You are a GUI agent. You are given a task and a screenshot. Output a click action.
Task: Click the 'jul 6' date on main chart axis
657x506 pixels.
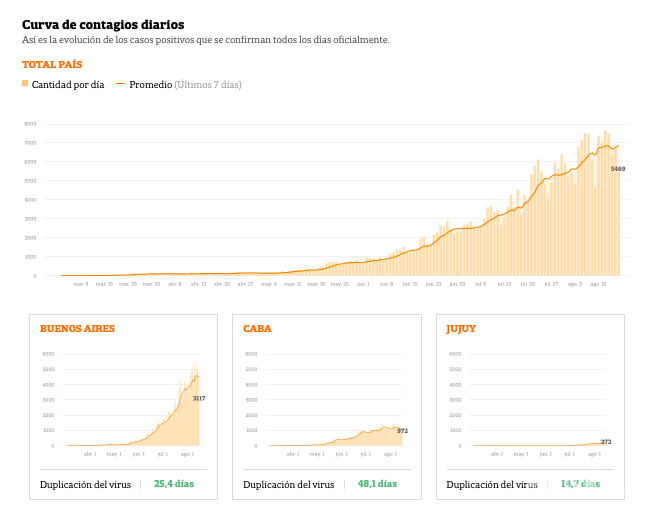click(x=480, y=284)
